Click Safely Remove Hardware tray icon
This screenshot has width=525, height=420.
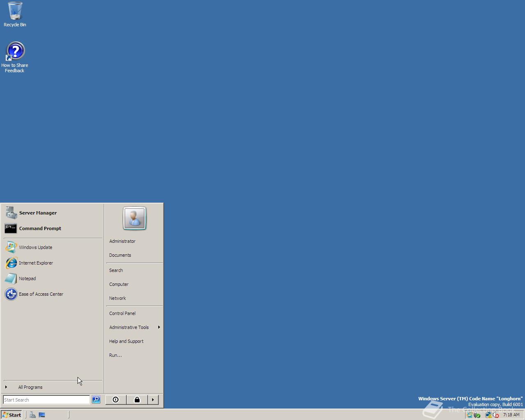477,415
